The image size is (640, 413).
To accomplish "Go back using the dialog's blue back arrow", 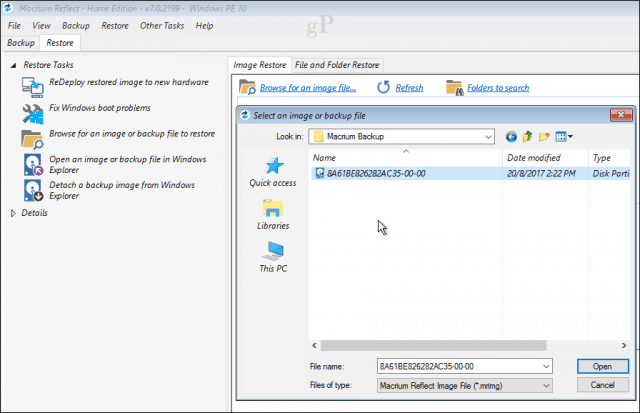I will tap(511, 137).
